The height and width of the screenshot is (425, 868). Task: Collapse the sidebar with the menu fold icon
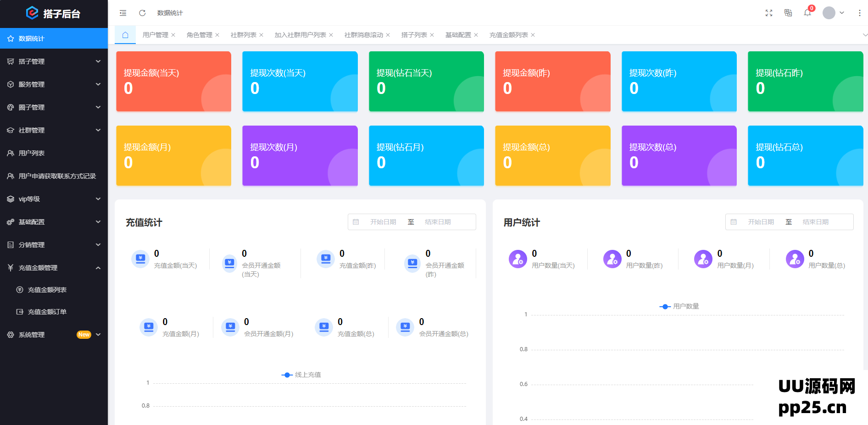coord(123,13)
